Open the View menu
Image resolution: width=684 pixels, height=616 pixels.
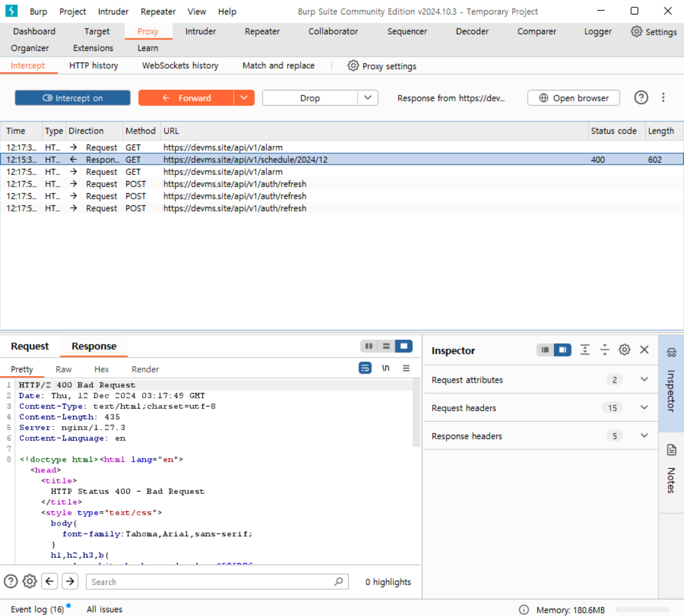point(197,12)
